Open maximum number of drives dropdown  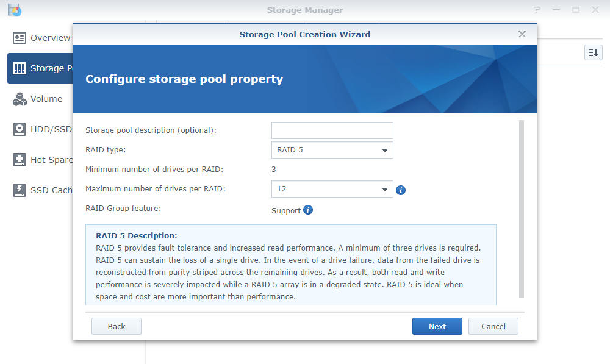click(332, 189)
